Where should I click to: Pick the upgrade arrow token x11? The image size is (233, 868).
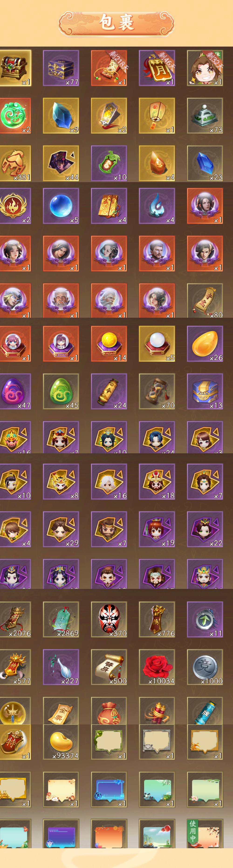point(205,619)
